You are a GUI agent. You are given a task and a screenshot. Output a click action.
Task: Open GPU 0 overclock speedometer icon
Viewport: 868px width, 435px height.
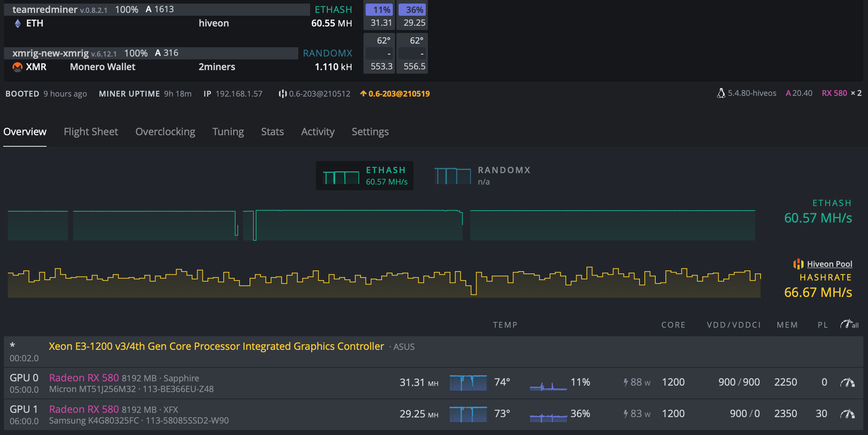click(848, 382)
